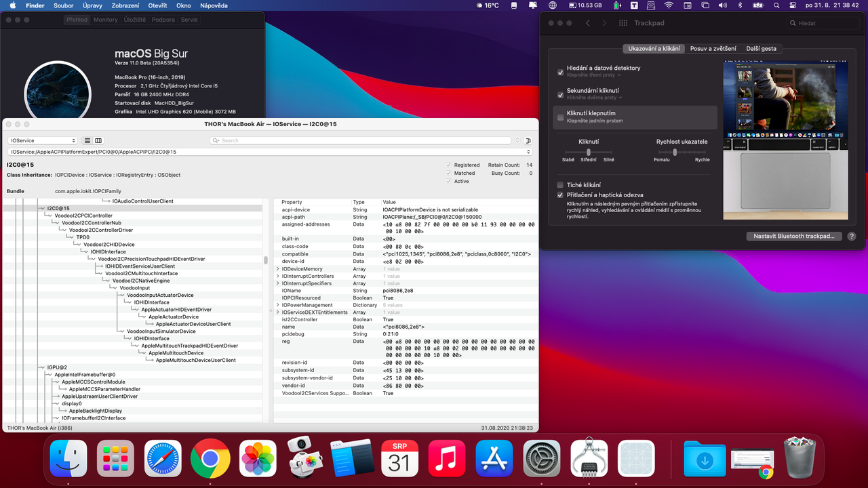This screenshot has height=488, width=868.
Task: Select the TPD0 tree row
Action: pyautogui.click(x=83, y=237)
